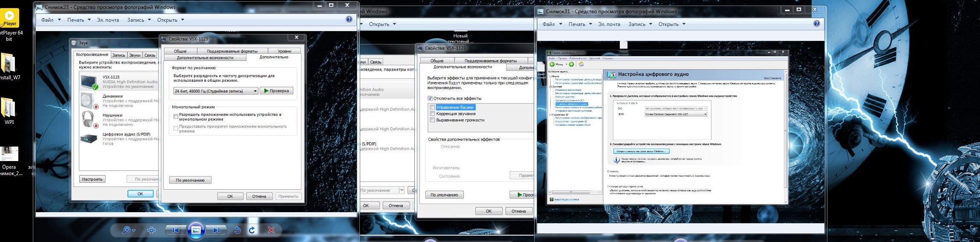Switch to the Поддерживаемые форматы tab in Снимок23 picture

click(x=232, y=51)
